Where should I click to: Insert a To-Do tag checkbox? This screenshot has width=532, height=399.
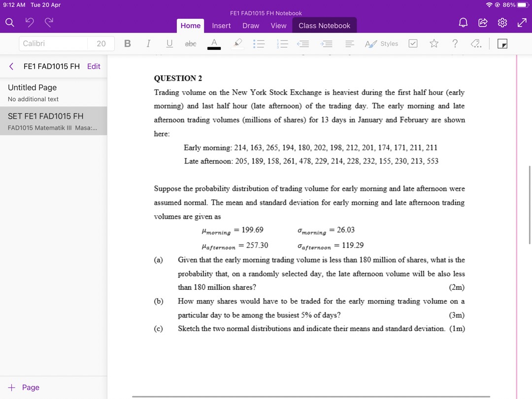click(413, 43)
